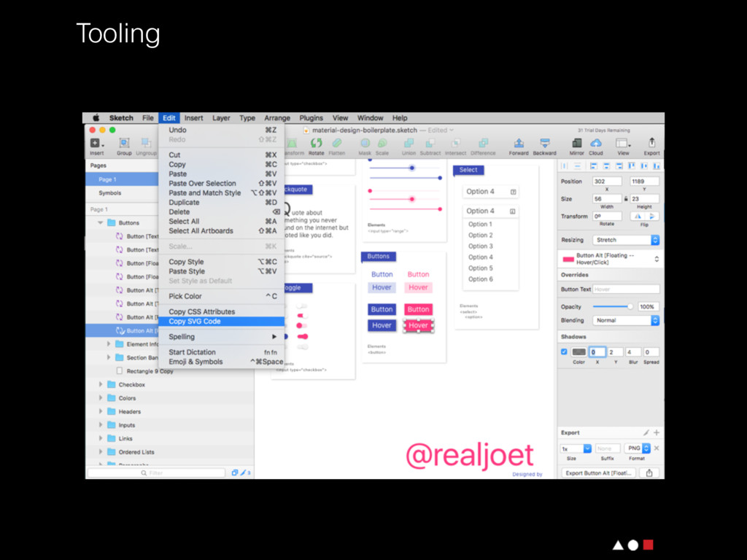
Task: Select Pick Color in Edit menu
Action: [x=222, y=296]
